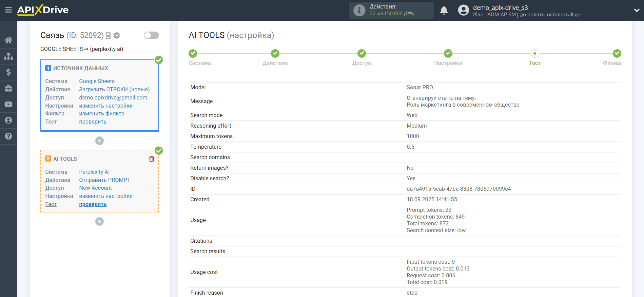Open the hamburger menu
This screenshot has width=644, height=297.
pyautogui.click(x=8, y=10)
